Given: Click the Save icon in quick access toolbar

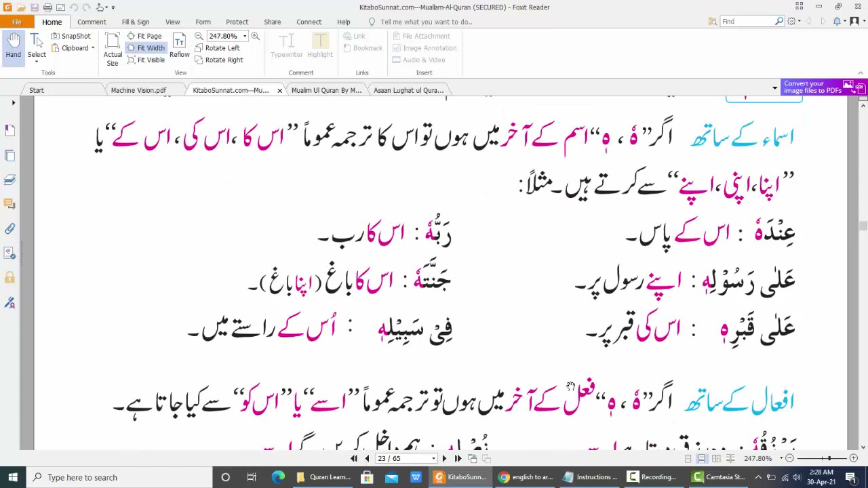Looking at the screenshot, I should click(x=34, y=7).
